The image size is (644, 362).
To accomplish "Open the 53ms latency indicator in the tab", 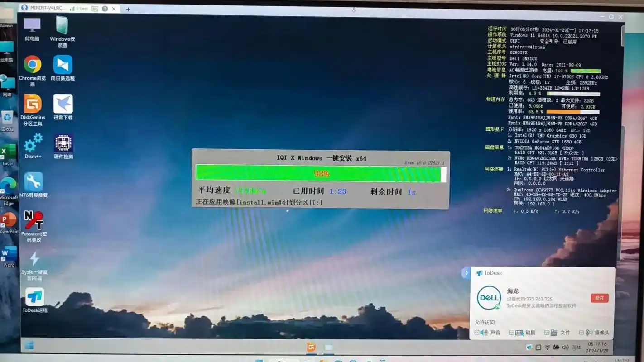I will [x=79, y=9].
